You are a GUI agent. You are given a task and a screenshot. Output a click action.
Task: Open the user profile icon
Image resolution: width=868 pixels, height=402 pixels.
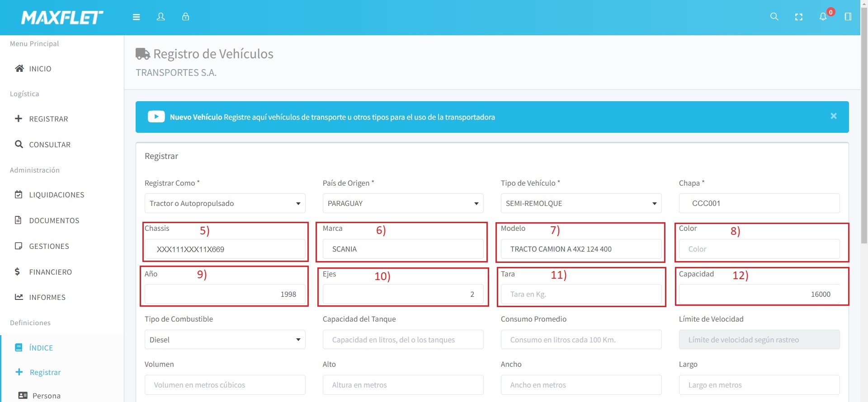click(x=160, y=17)
